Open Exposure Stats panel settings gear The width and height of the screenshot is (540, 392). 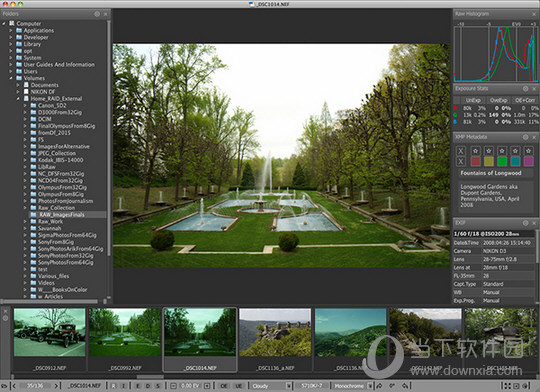pyautogui.click(x=526, y=89)
